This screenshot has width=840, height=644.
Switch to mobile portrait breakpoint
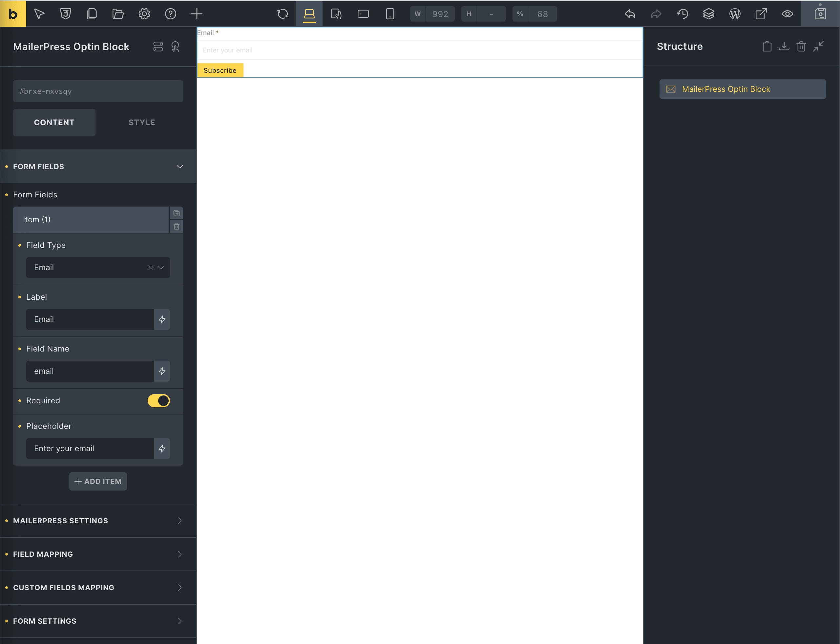coord(390,14)
